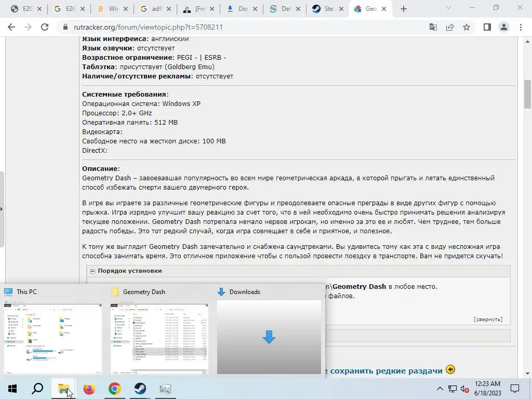The width and height of the screenshot is (532, 399).
Task: Click the Goldberg Emu text
Action: pyautogui.click(x=190, y=67)
